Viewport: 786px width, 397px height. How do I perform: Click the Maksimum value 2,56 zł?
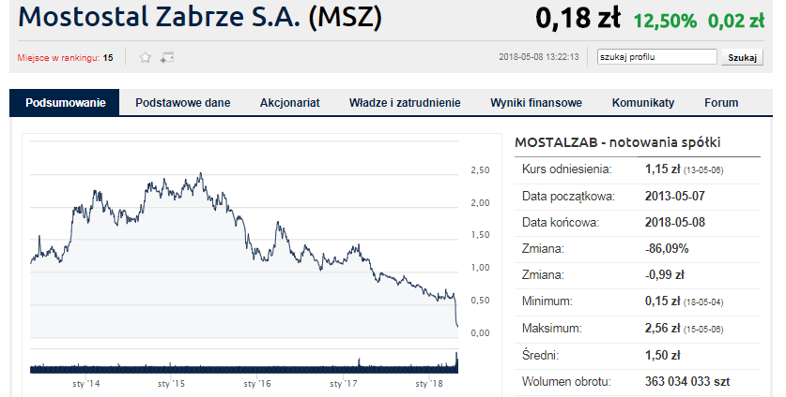pos(662,328)
